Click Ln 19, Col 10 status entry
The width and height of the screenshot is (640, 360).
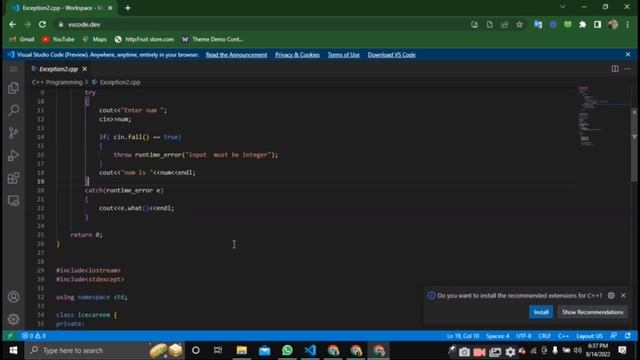(463, 336)
